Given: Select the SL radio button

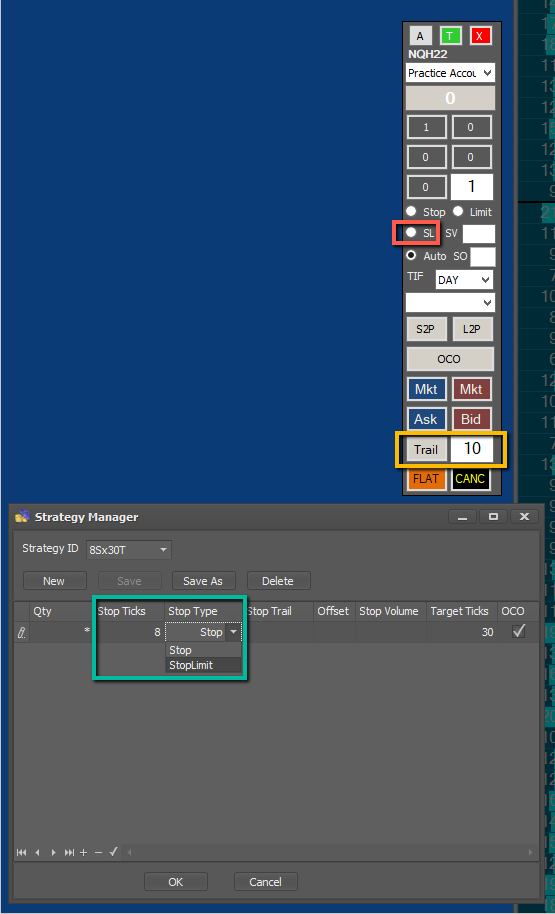Looking at the screenshot, I should [412, 233].
